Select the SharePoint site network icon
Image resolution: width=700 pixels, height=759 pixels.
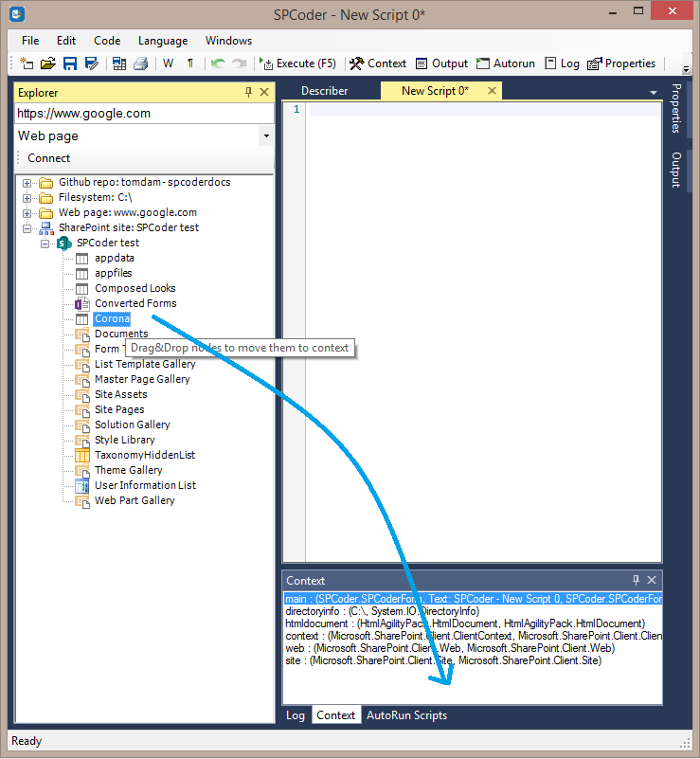[46, 228]
